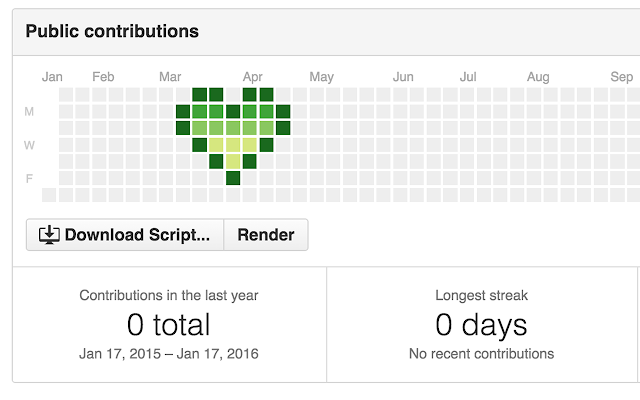Click the 0 days longest streak value
Image resolution: width=640 pixels, height=400 pixels.
481,324
